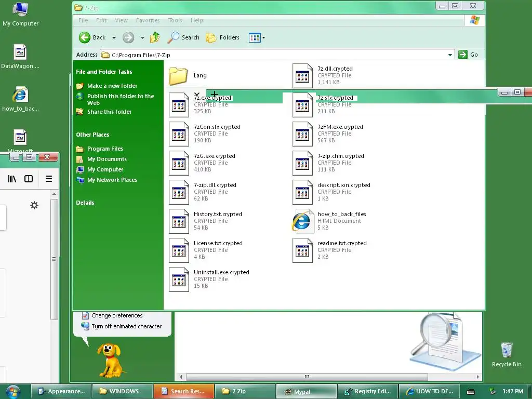
Task: Expand the Address bar dropdown
Action: pos(450,55)
